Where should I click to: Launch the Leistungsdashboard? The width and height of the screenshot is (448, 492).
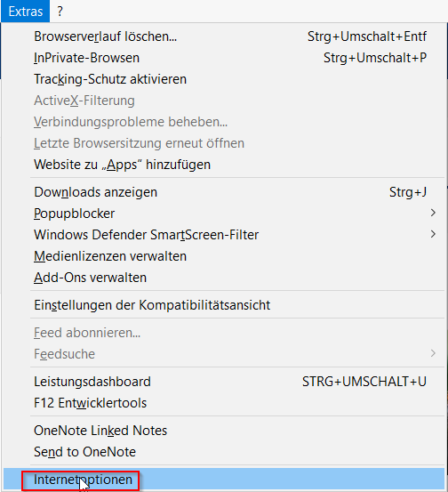click(224, 382)
